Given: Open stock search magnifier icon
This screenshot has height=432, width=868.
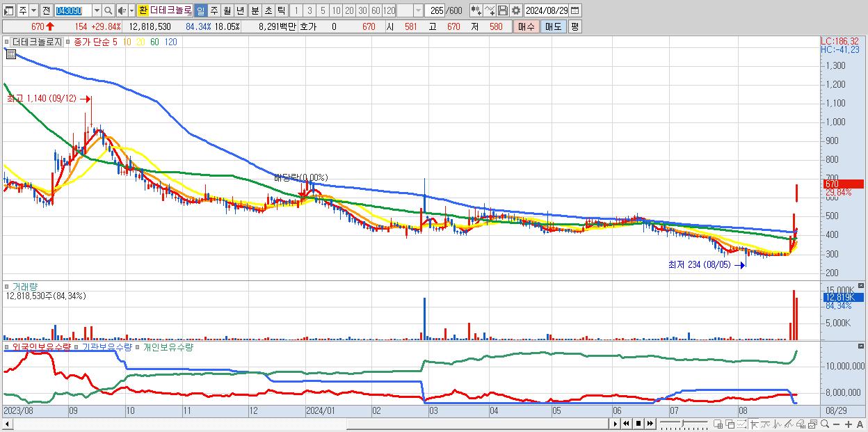Looking at the screenshot, I should tap(108, 10).
